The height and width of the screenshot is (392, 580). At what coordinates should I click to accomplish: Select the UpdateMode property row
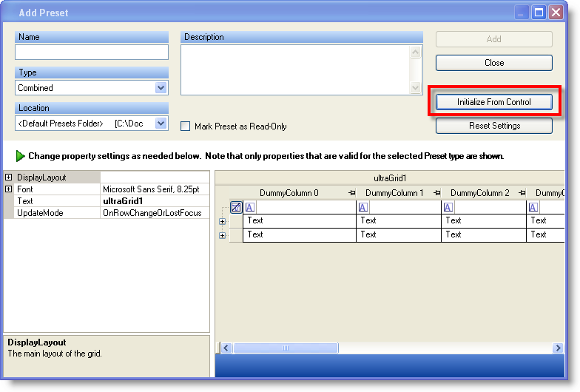tap(52, 213)
